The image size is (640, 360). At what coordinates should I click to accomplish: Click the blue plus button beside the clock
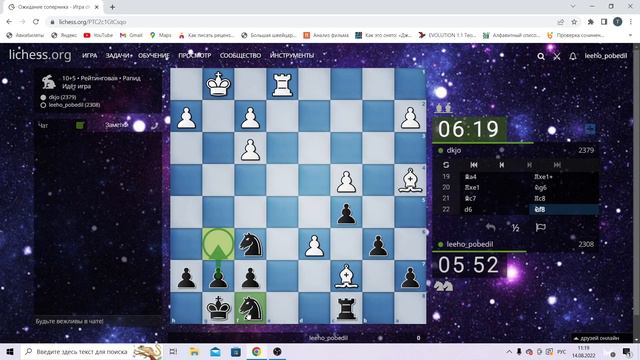[590, 129]
